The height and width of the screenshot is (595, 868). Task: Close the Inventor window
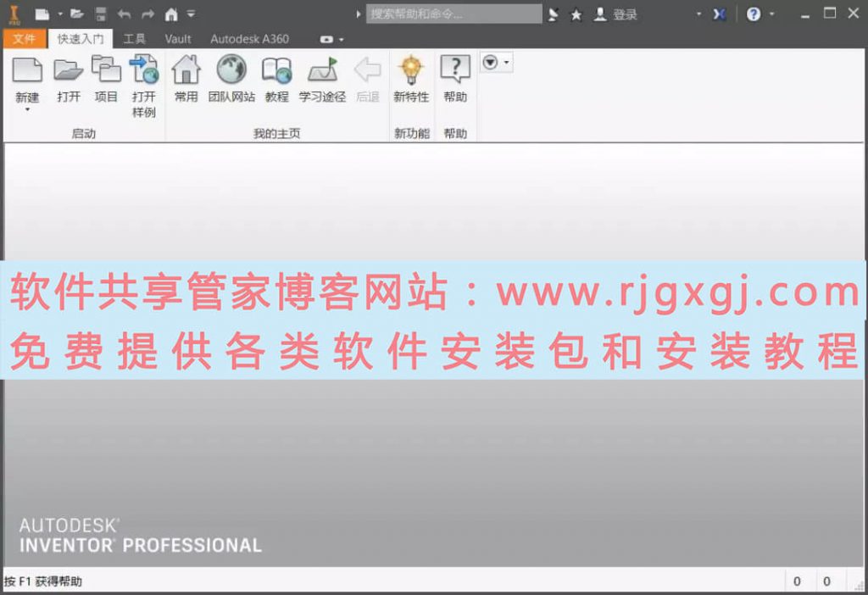(x=854, y=14)
